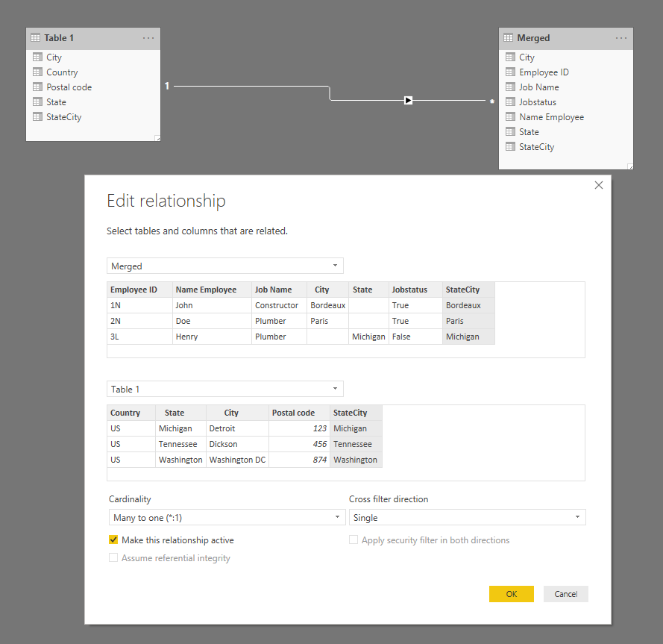
Task: Click OK to confirm the relationship
Action: click(x=511, y=594)
